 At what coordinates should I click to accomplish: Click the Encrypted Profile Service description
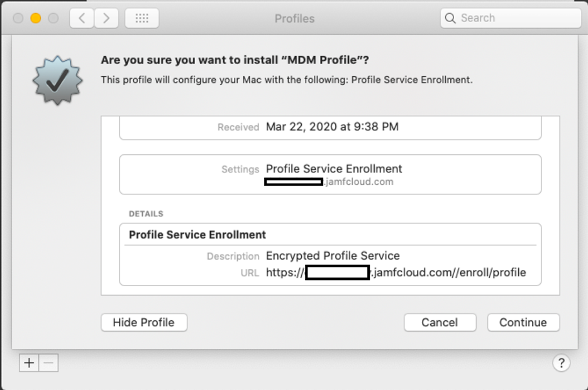333,256
